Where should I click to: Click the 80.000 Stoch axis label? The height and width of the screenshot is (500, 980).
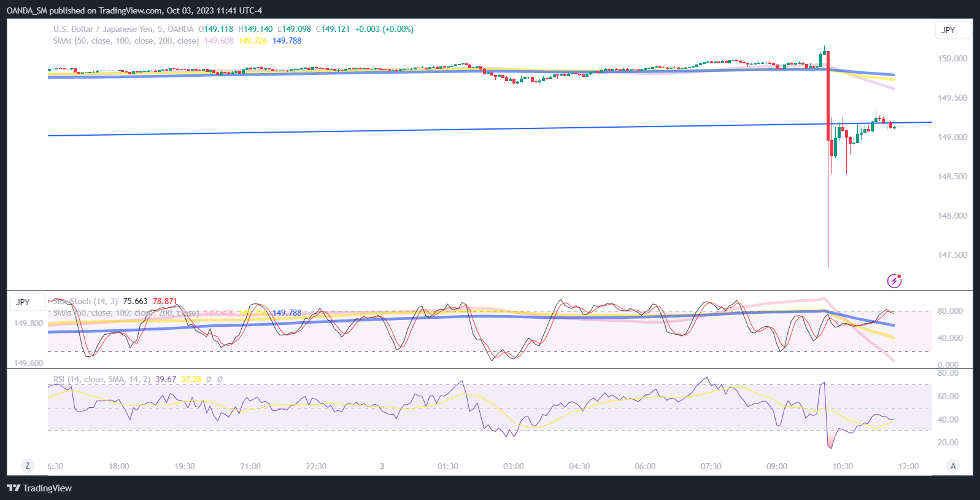click(951, 311)
